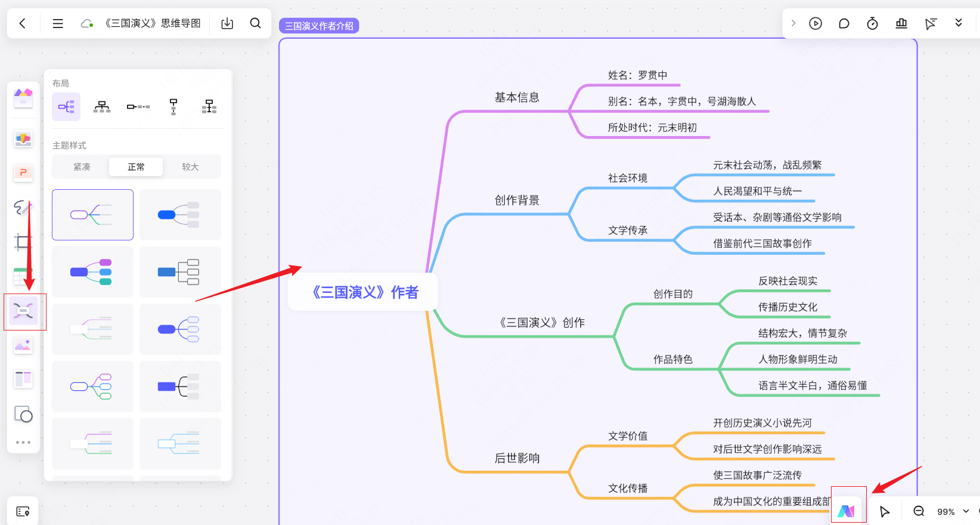Viewport: 980px width, 525px height.
Task: Open the PPT presentation tool
Action: (23, 173)
